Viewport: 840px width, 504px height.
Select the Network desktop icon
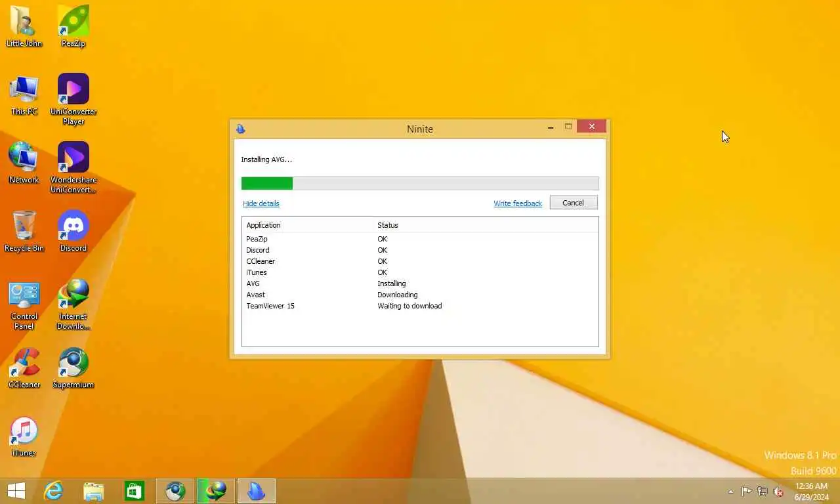tap(24, 163)
